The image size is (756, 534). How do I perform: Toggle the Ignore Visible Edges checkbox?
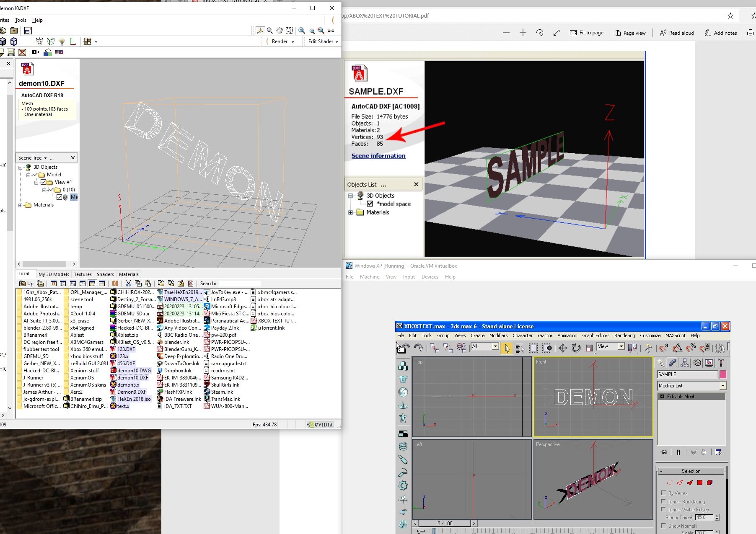point(663,509)
